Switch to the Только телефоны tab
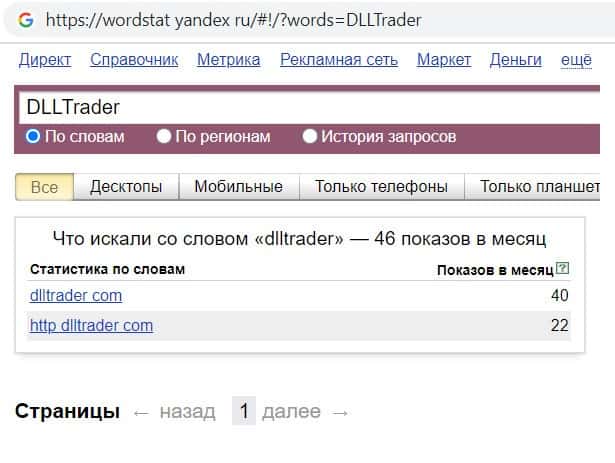615x463 pixels. click(381, 187)
